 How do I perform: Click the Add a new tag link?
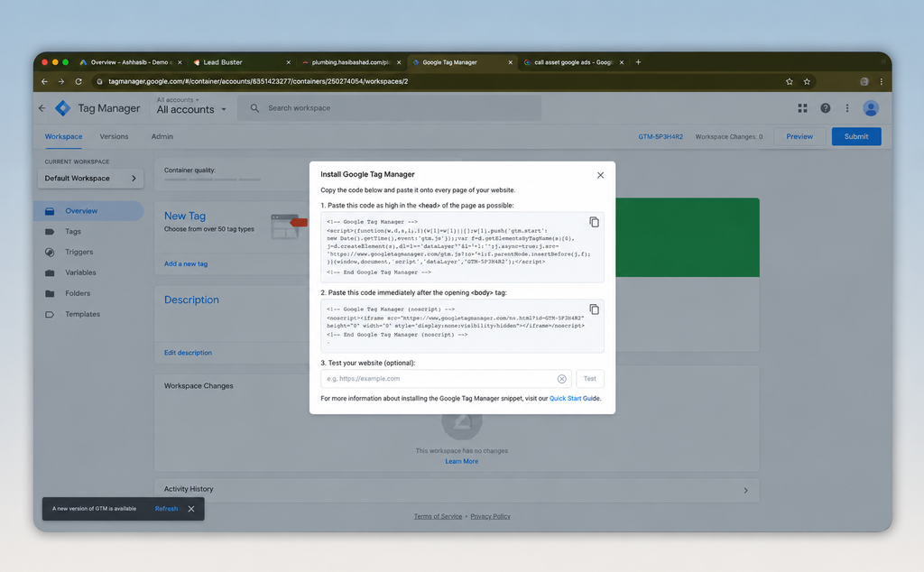coord(186,264)
